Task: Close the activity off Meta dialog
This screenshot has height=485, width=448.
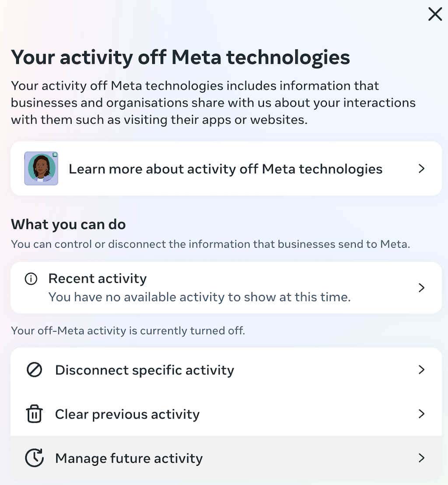Action: (435, 14)
